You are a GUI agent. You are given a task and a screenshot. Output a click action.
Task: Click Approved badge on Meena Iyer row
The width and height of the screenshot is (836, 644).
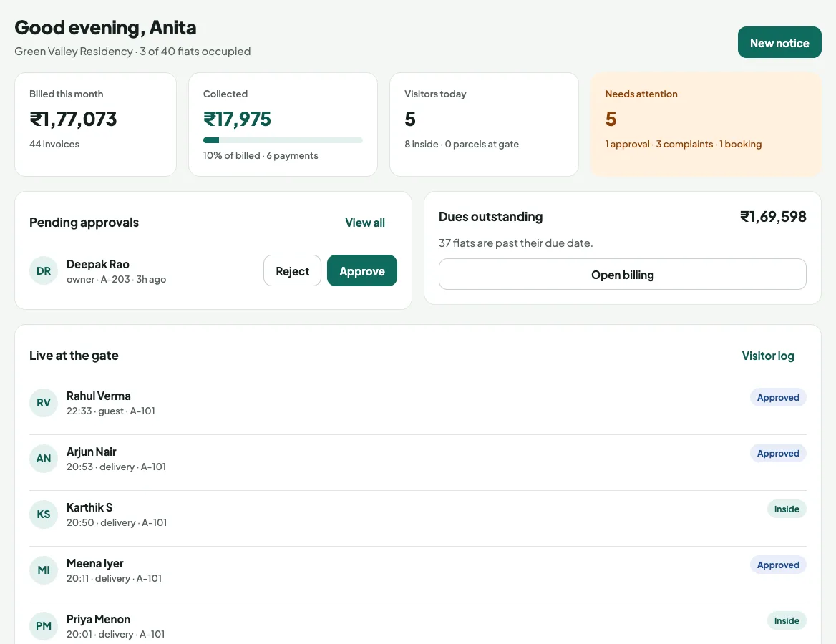pyautogui.click(x=778, y=565)
